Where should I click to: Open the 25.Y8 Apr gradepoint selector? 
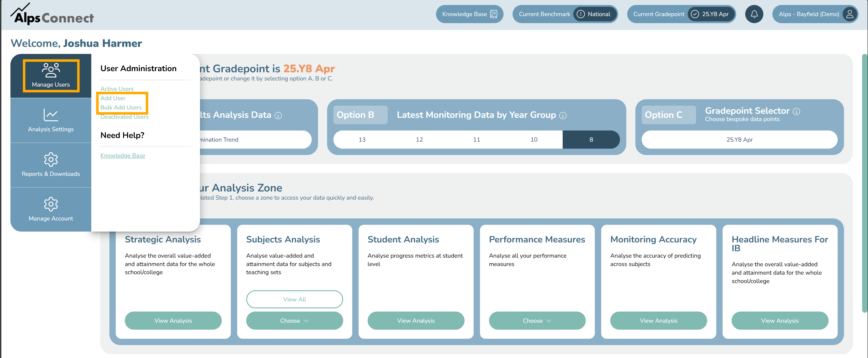tap(739, 140)
